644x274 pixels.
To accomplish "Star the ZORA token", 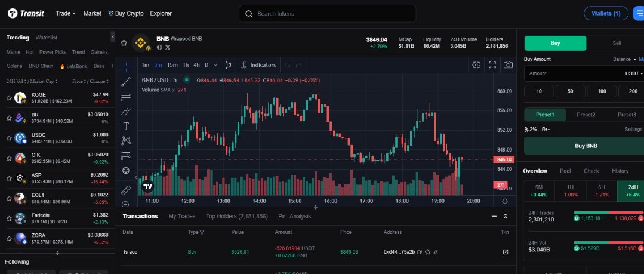I will (x=9, y=239).
